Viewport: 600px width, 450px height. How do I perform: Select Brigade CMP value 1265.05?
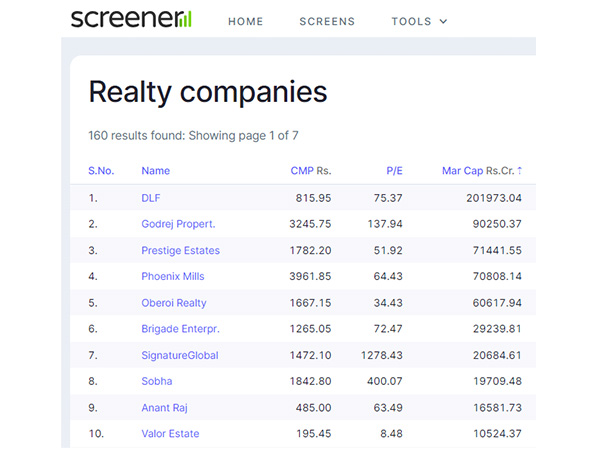point(310,329)
